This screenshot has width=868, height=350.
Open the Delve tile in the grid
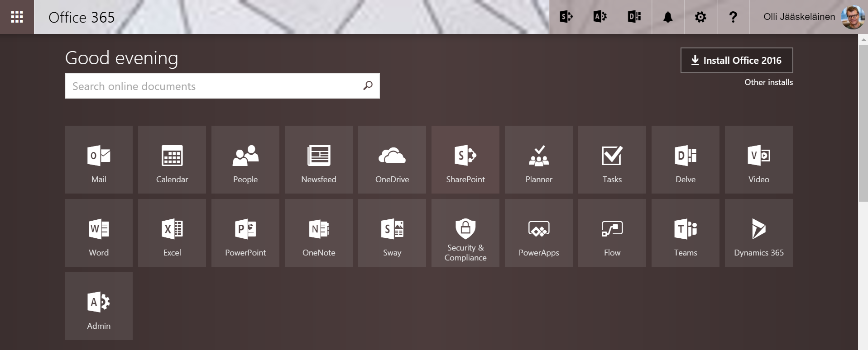[x=686, y=160]
